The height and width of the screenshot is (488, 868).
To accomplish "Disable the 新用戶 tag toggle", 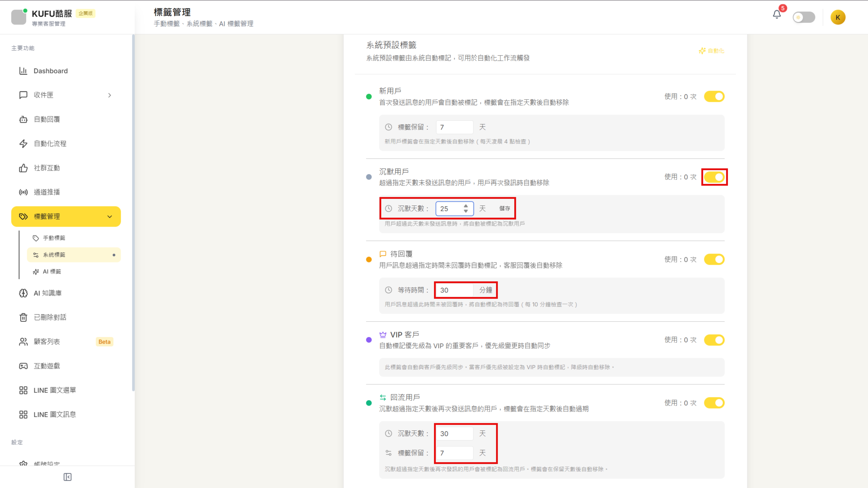I will tap(714, 97).
